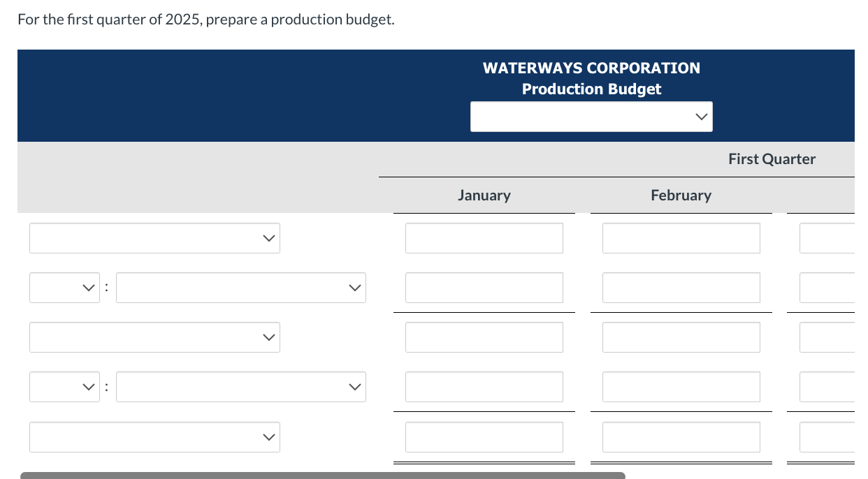Click the partially visible third-column field in first row

(827, 238)
